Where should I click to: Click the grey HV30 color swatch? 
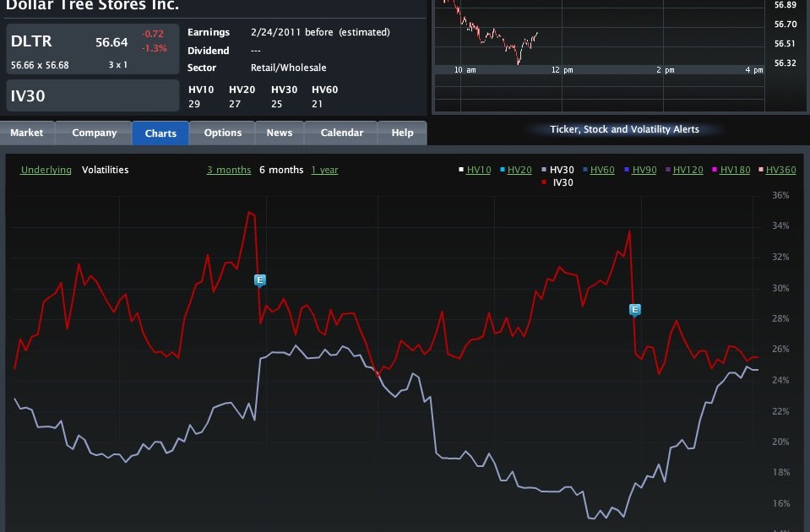click(544, 170)
